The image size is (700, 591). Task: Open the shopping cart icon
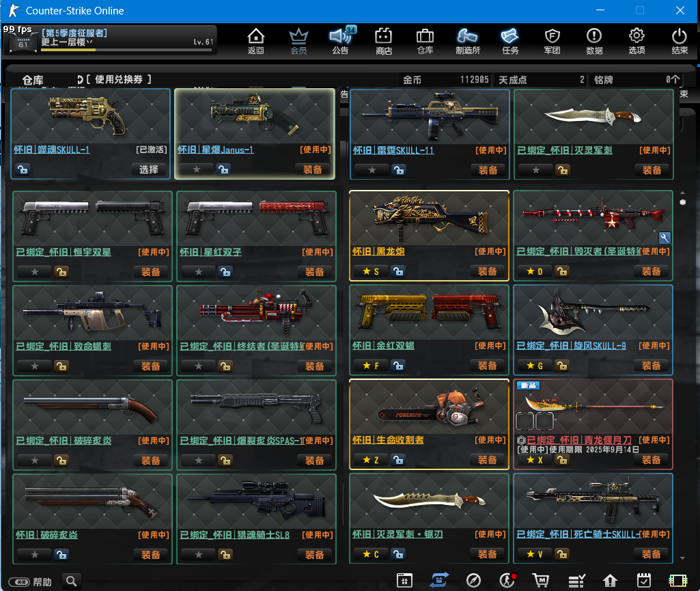(x=541, y=580)
